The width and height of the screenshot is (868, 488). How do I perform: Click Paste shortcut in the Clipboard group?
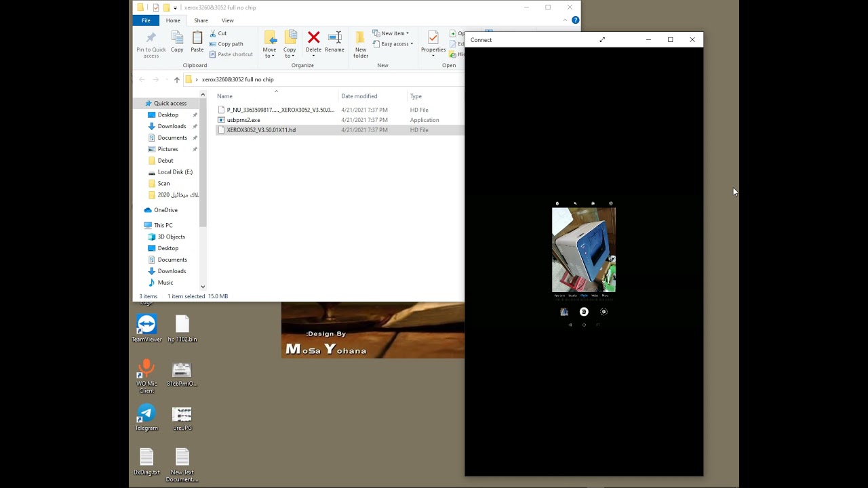pos(231,54)
